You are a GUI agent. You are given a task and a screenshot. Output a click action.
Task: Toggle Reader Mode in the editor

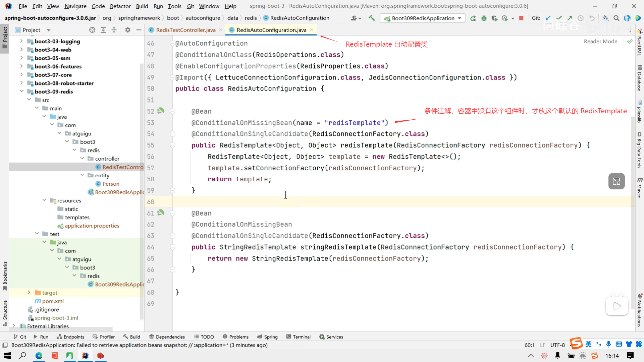600,41
